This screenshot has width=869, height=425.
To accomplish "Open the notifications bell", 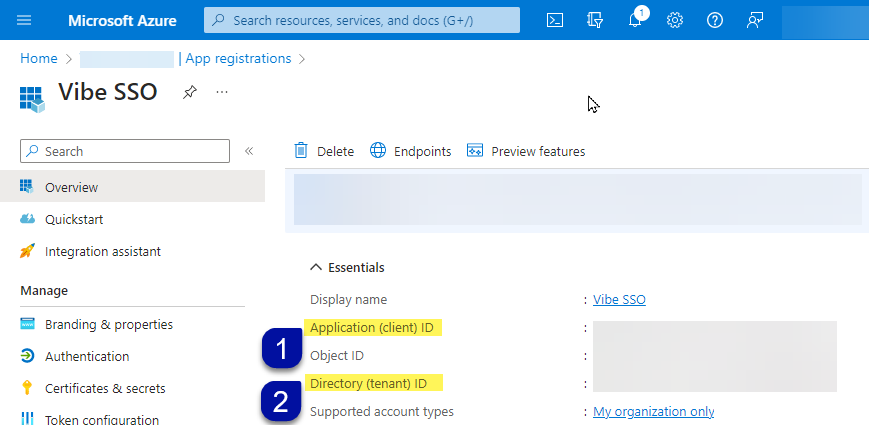I will point(635,20).
